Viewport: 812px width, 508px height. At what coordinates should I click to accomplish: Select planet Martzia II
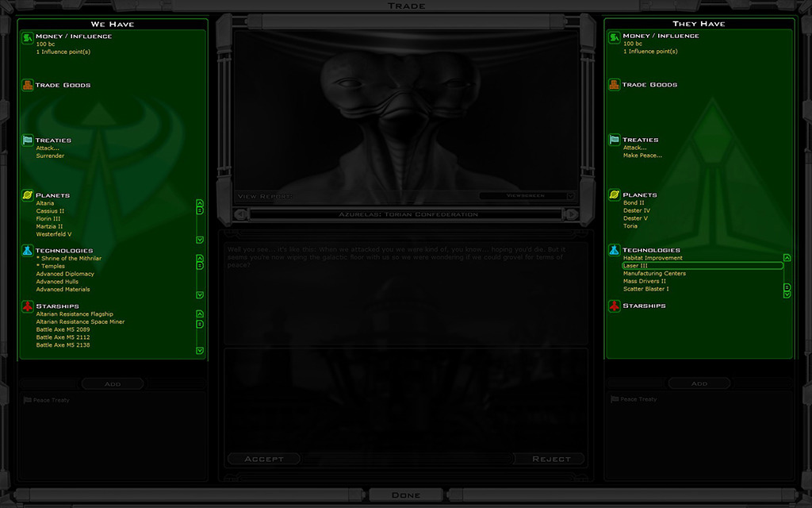[x=49, y=226]
